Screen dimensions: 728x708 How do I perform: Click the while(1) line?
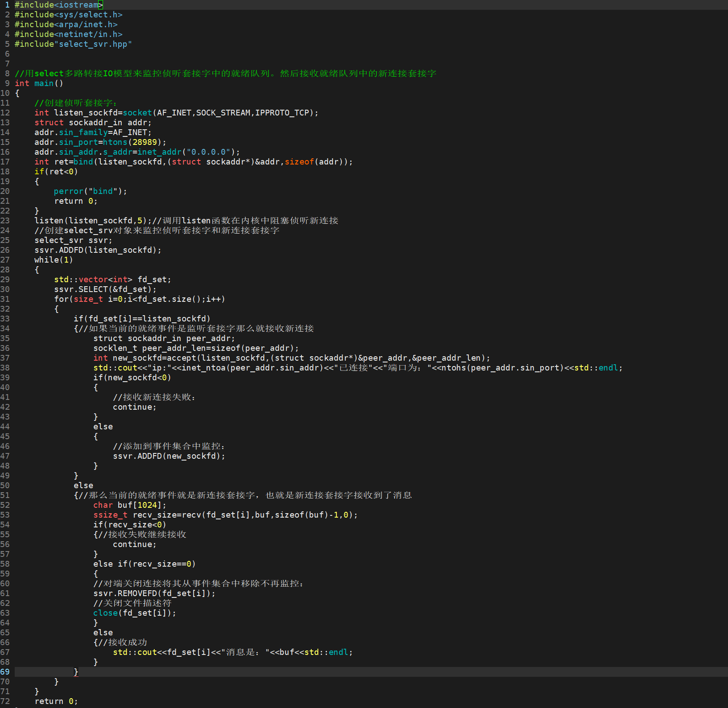coord(54,260)
